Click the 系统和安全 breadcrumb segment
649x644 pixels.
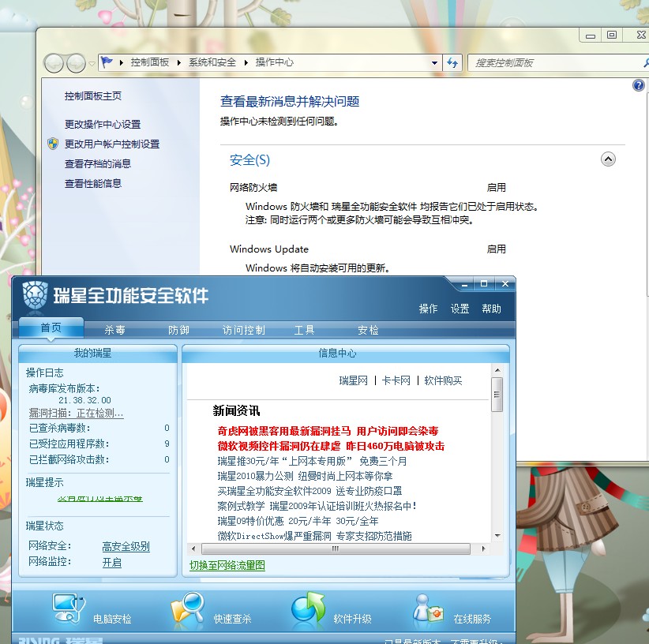[x=212, y=62]
